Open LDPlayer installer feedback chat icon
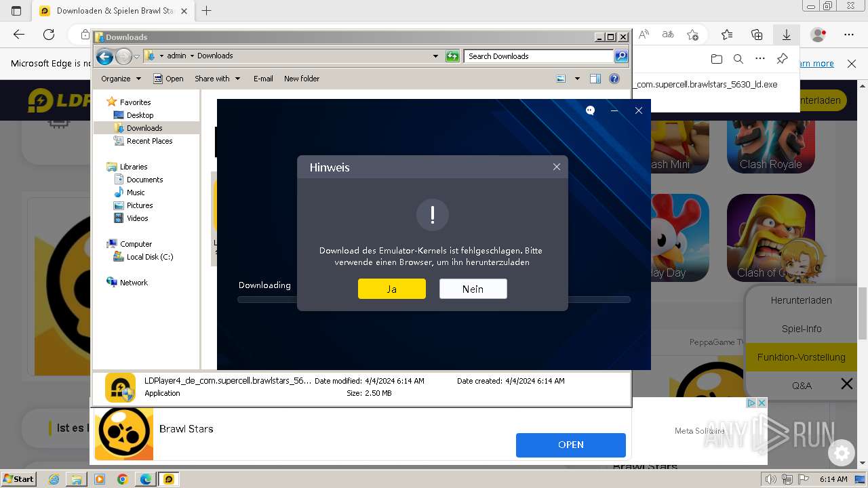This screenshot has width=868, height=488. [x=590, y=110]
